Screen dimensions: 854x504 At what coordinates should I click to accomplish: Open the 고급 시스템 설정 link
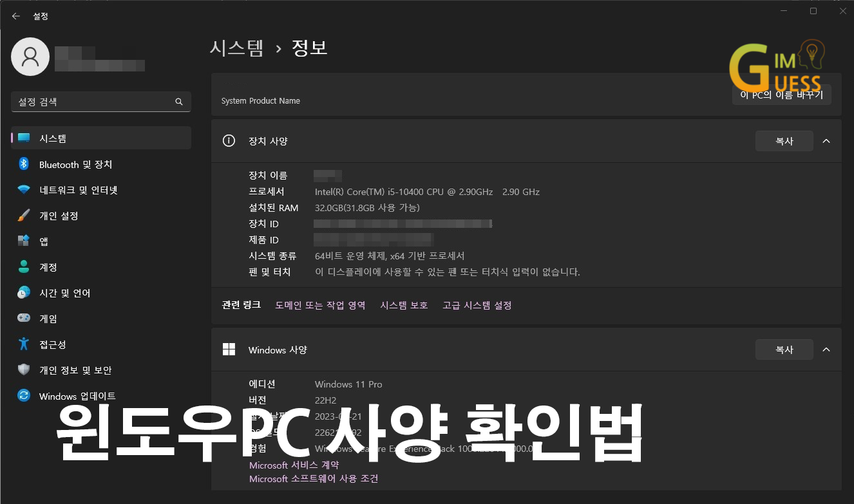coord(477,305)
